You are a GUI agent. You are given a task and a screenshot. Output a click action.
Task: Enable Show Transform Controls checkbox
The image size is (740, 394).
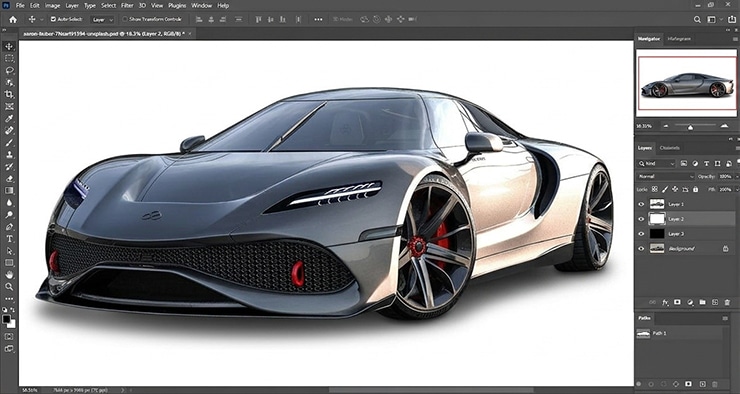(x=125, y=19)
